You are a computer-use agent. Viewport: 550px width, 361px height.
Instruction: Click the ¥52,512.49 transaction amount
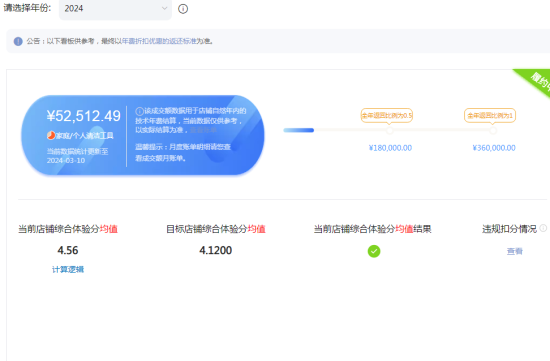click(83, 116)
